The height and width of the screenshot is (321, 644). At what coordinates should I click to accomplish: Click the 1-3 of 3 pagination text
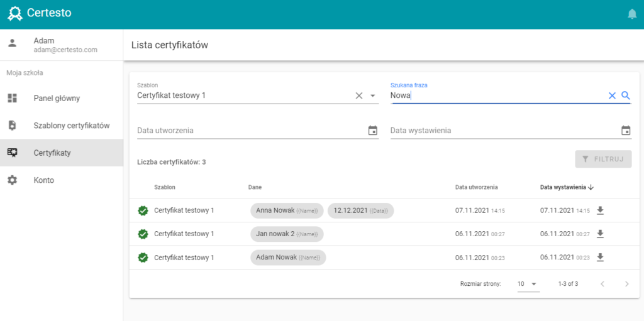click(569, 284)
